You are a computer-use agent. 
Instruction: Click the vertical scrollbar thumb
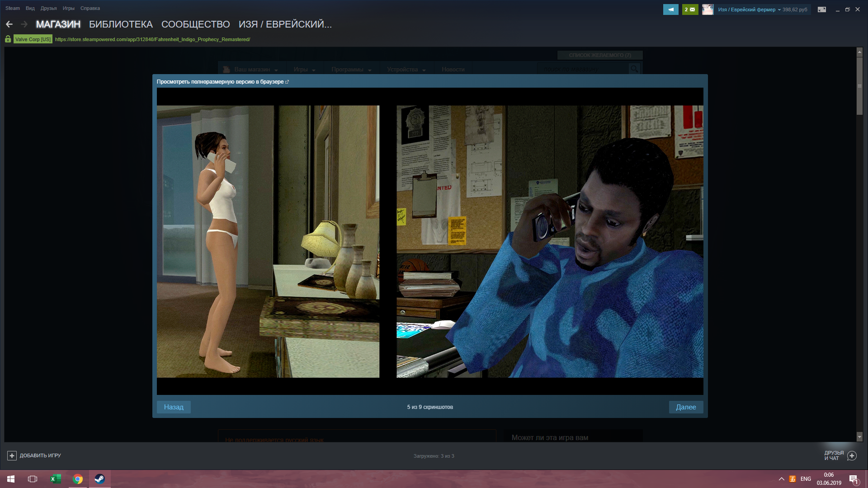tap(859, 86)
